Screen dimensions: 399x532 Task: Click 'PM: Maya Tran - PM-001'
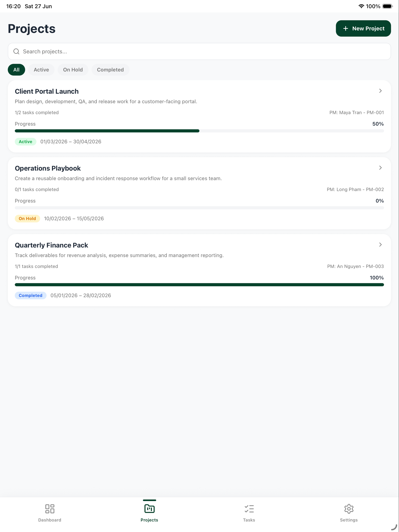tap(356, 113)
